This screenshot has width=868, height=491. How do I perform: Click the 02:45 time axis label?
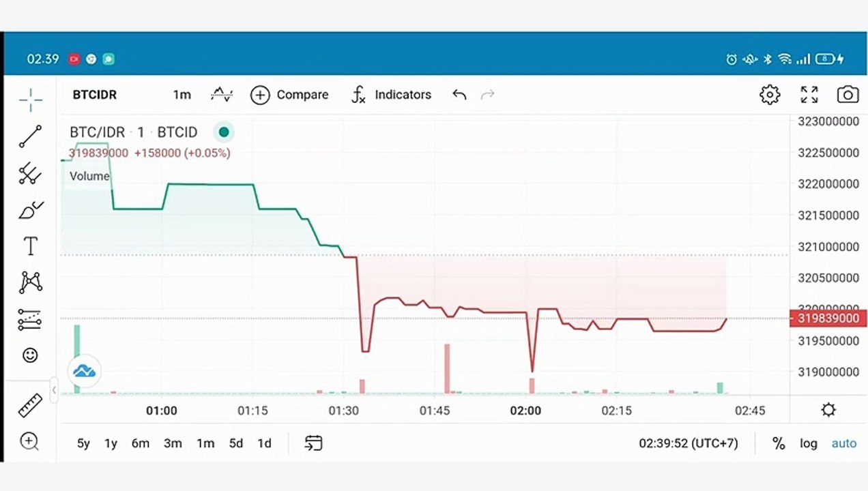tap(750, 411)
